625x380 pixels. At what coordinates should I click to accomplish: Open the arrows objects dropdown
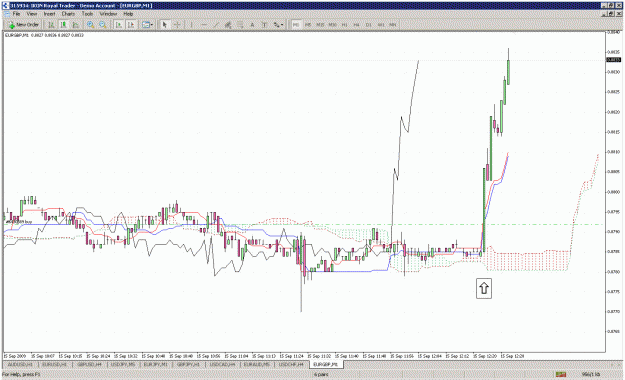pyautogui.click(x=278, y=25)
